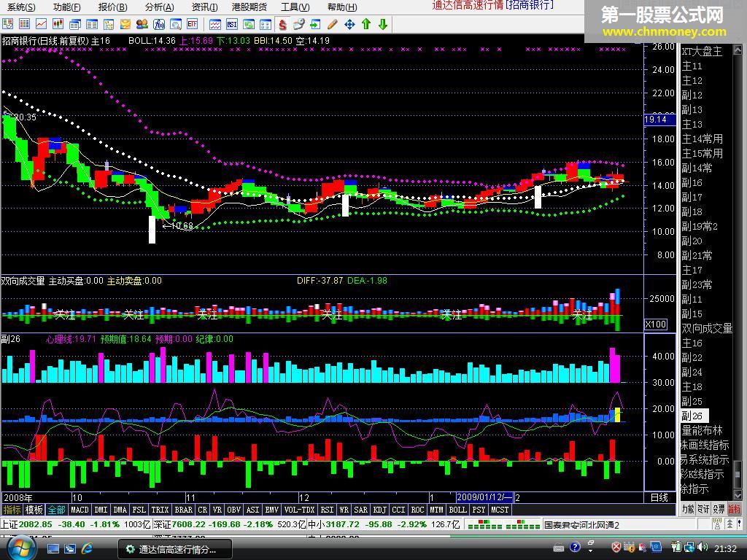Screen dimensions: 747x560
Task: Click the RSI indicator toolbar icon
Action: [232, 24]
